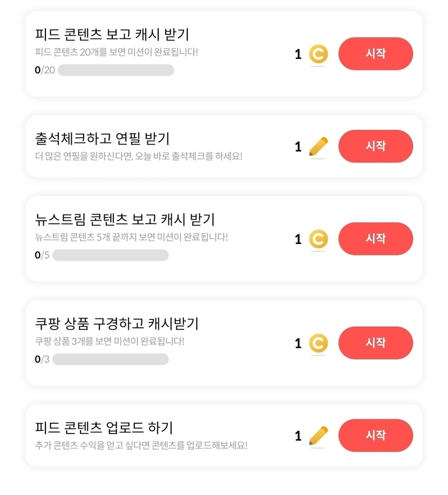This screenshot has height=495, width=448.
Task: Select the 뉴스트림 콘텐츠 보고 캐시 받기 heading
Action: click(125, 220)
